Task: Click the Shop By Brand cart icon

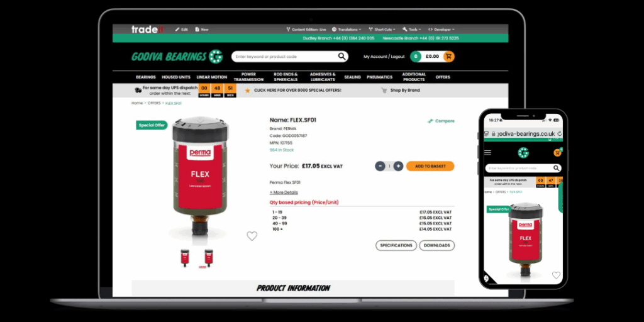Action: click(x=384, y=91)
